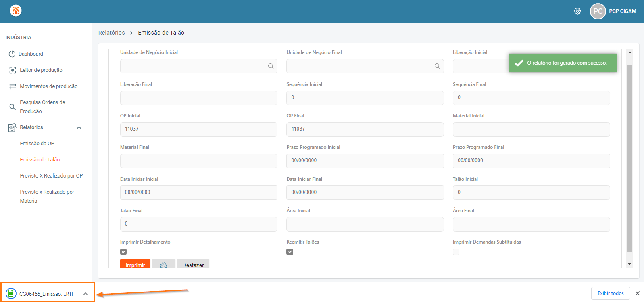
Task: Click the Movimentos de produção arrows icon
Action: (x=13, y=86)
